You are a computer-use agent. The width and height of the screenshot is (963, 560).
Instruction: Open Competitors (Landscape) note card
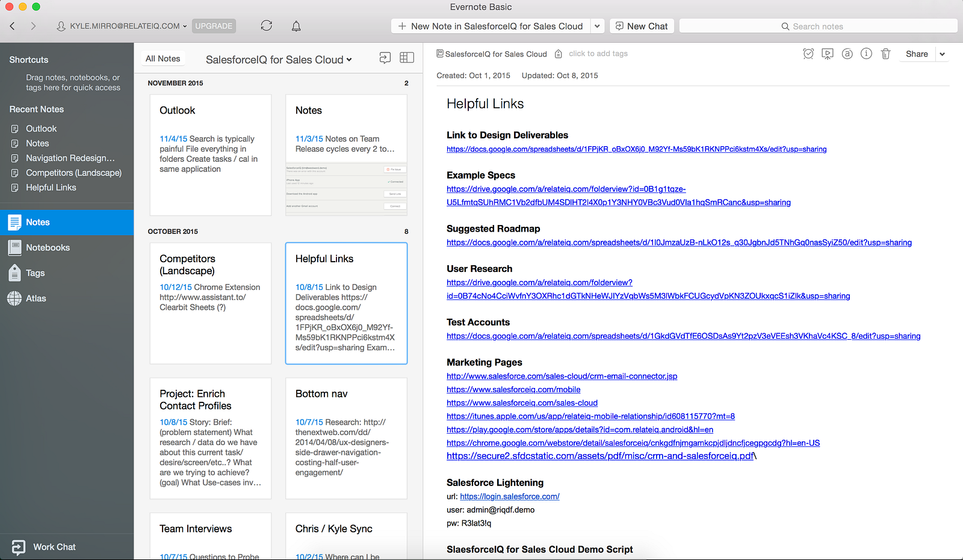tap(211, 303)
